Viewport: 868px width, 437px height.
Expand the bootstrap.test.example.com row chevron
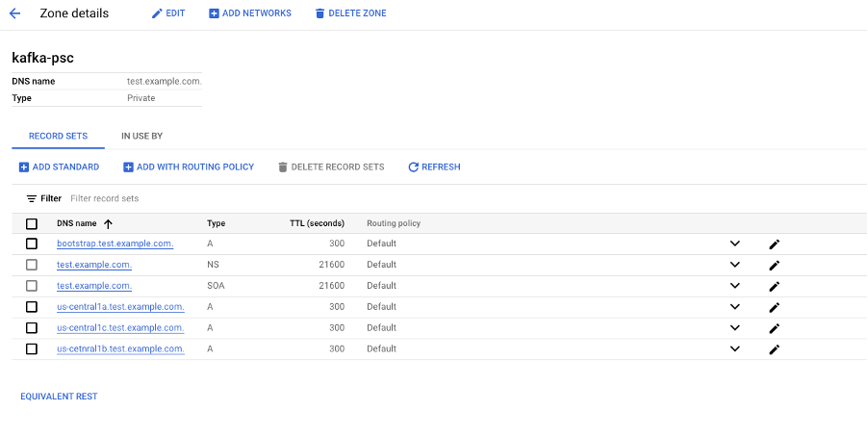pos(735,244)
